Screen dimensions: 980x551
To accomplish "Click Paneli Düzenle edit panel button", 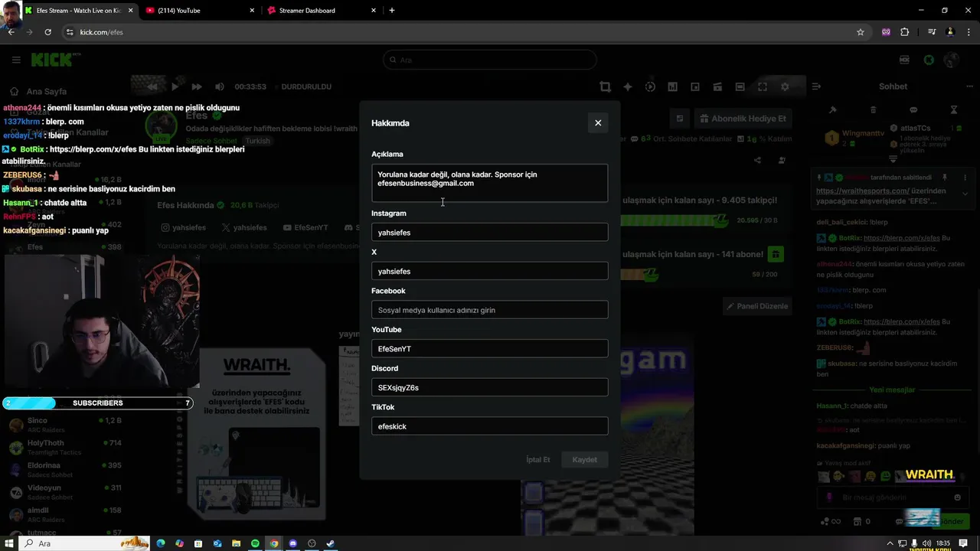I will 757,306.
